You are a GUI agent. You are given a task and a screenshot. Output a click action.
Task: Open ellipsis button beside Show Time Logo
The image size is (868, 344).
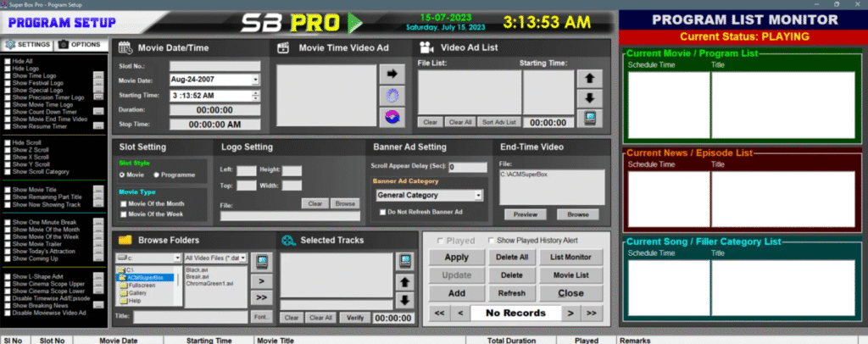pyautogui.click(x=98, y=75)
